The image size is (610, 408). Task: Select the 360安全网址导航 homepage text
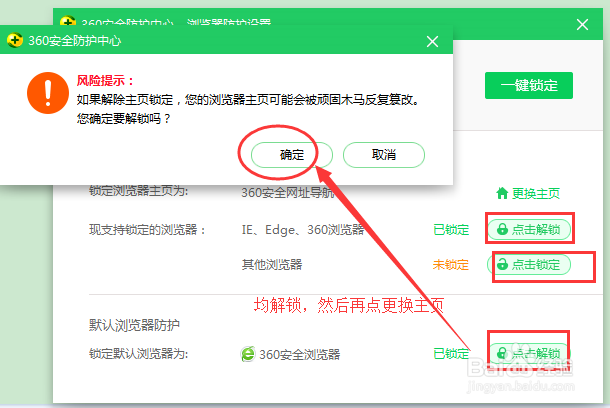tap(287, 193)
